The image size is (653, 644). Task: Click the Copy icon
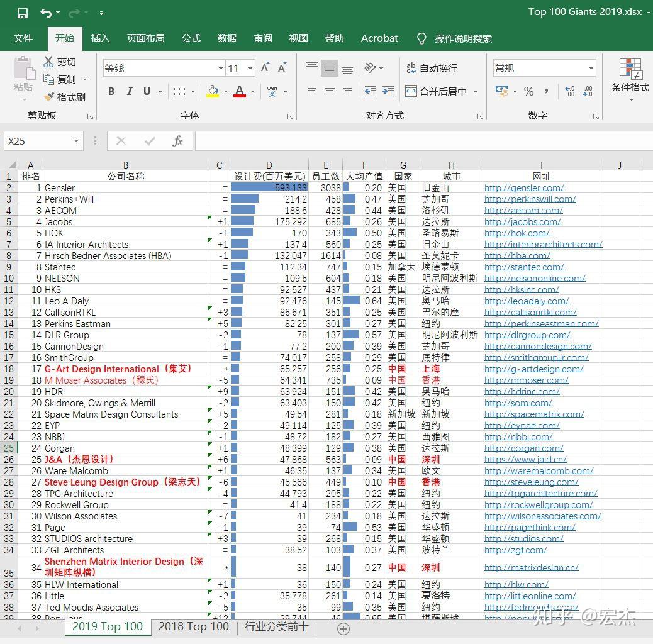(x=48, y=79)
